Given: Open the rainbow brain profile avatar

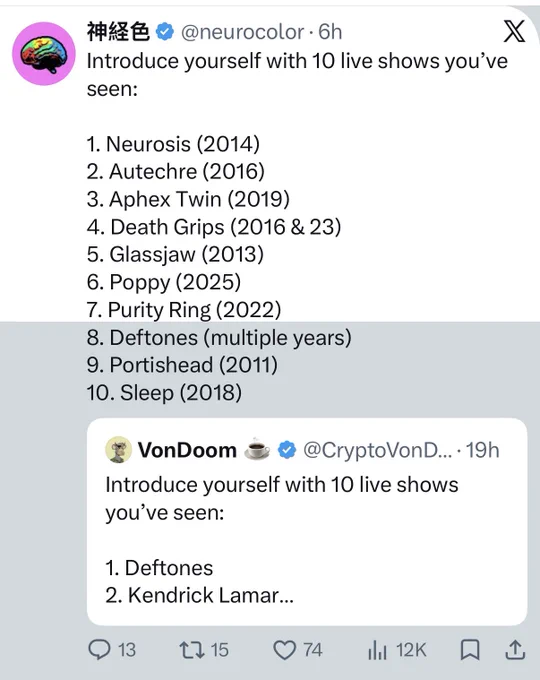Looking at the screenshot, I should (x=44, y=54).
